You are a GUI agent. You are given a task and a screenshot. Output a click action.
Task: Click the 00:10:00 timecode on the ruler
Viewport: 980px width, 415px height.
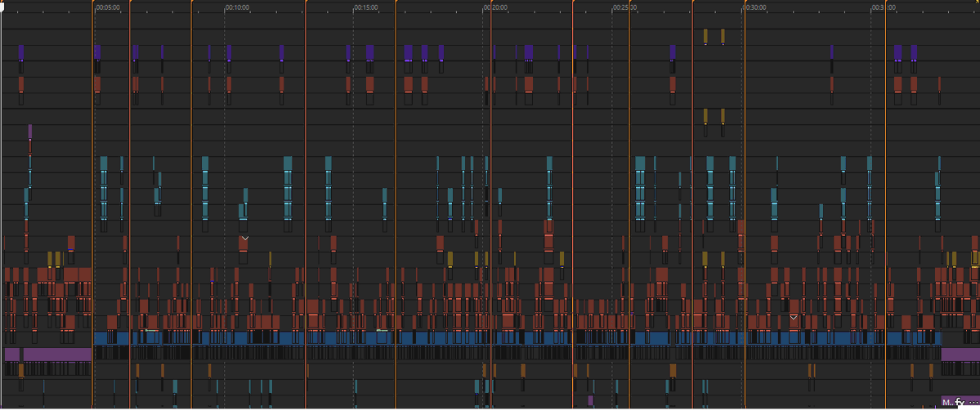(238, 7)
